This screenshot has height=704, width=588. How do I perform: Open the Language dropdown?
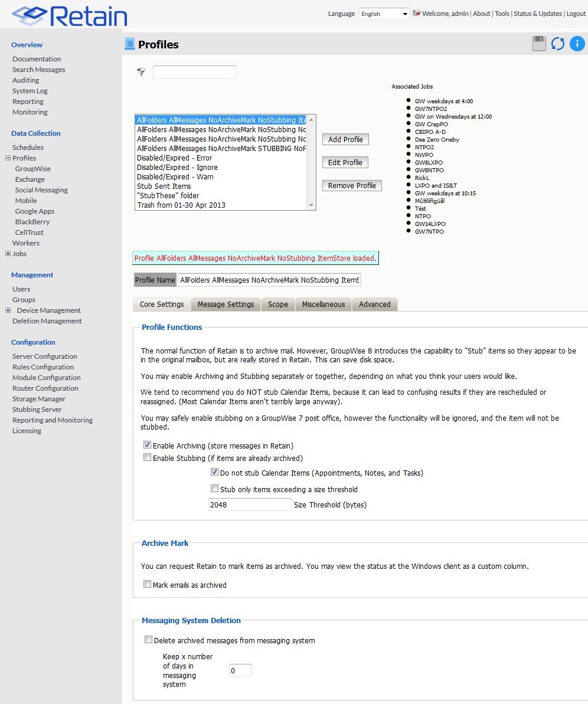click(384, 14)
